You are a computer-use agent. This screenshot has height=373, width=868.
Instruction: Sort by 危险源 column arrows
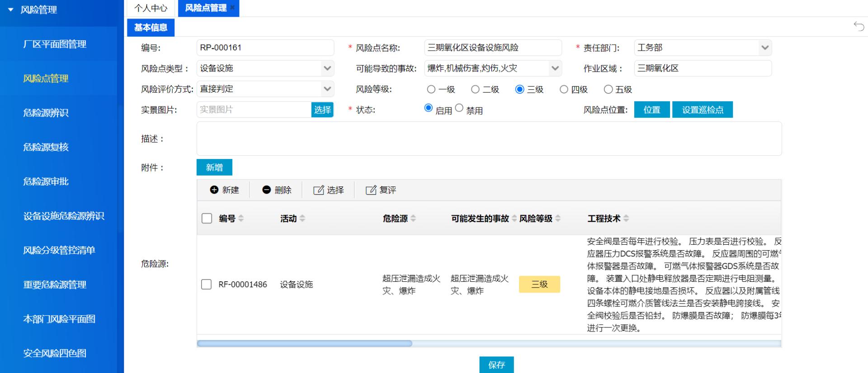tap(413, 219)
